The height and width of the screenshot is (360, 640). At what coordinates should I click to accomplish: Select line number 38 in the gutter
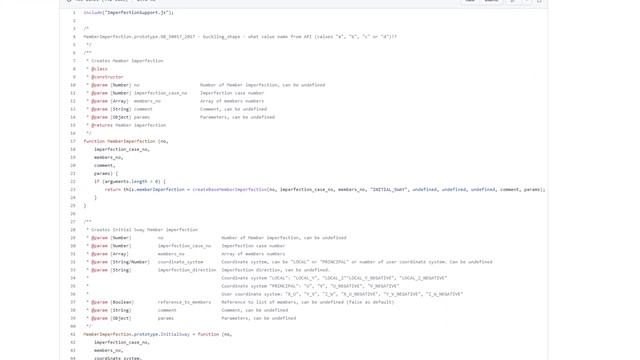73,310
